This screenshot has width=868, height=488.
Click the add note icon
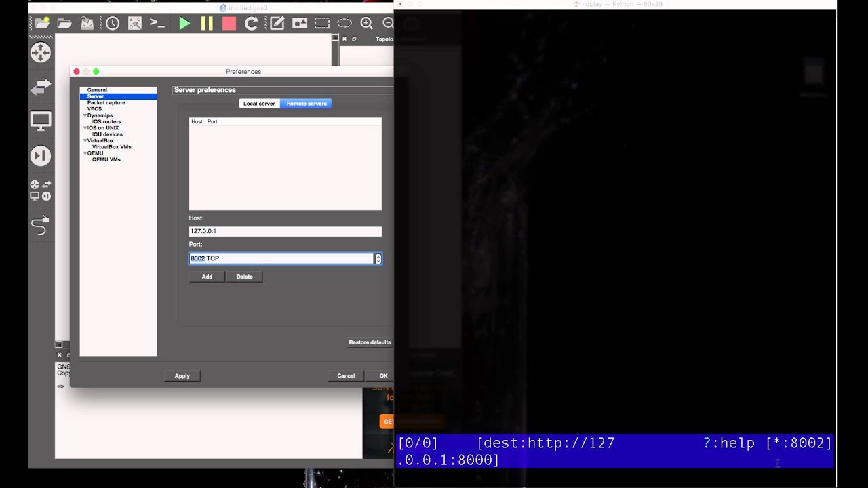click(277, 24)
